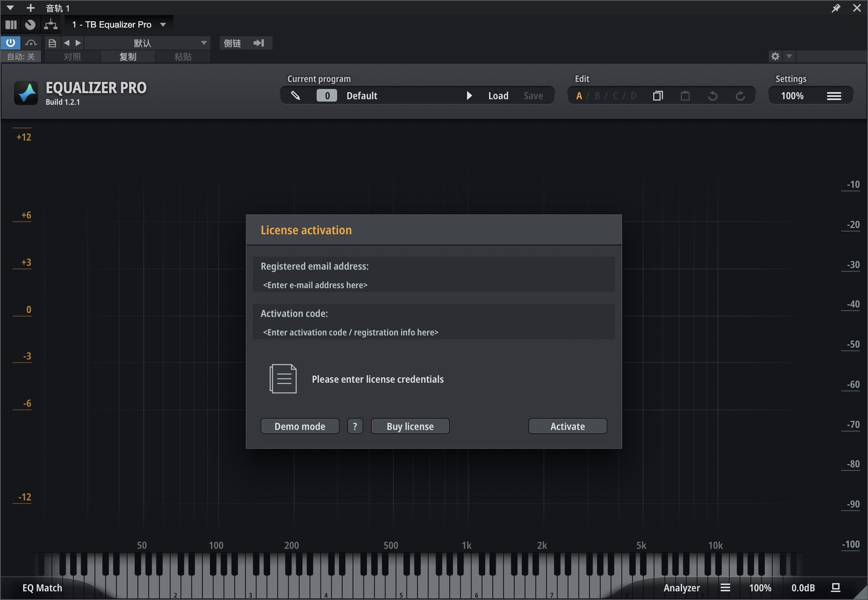The height and width of the screenshot is (600, 868).
Task: Toggle the Analyzer
Action: coord(681,588)
